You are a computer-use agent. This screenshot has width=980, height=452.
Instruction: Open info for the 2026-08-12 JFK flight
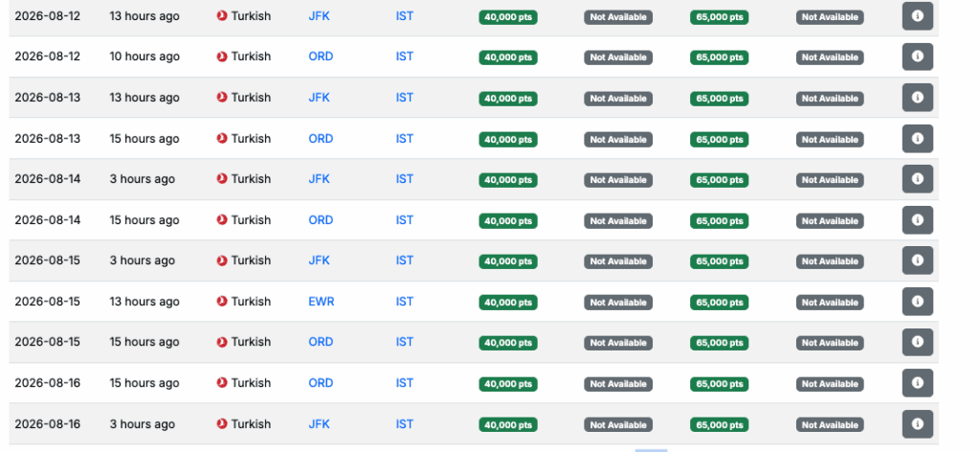tap(917, 16)
